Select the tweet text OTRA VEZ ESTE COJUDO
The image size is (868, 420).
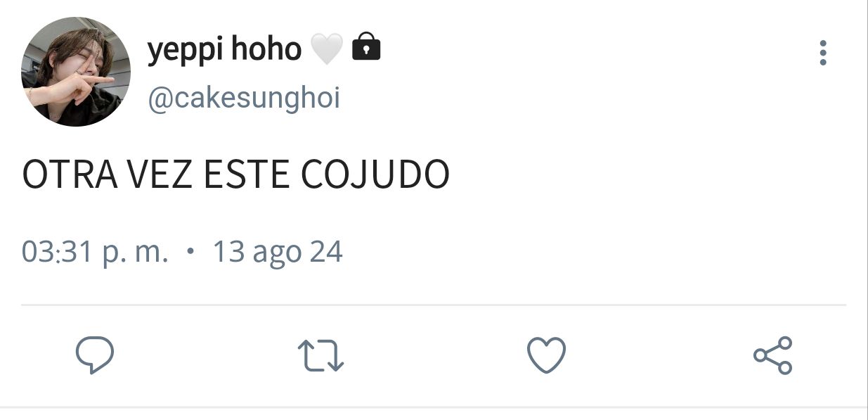235,175
